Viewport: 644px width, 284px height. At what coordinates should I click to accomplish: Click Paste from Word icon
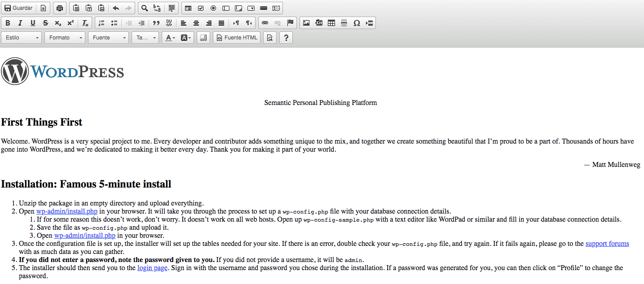[x=101, y=8]
